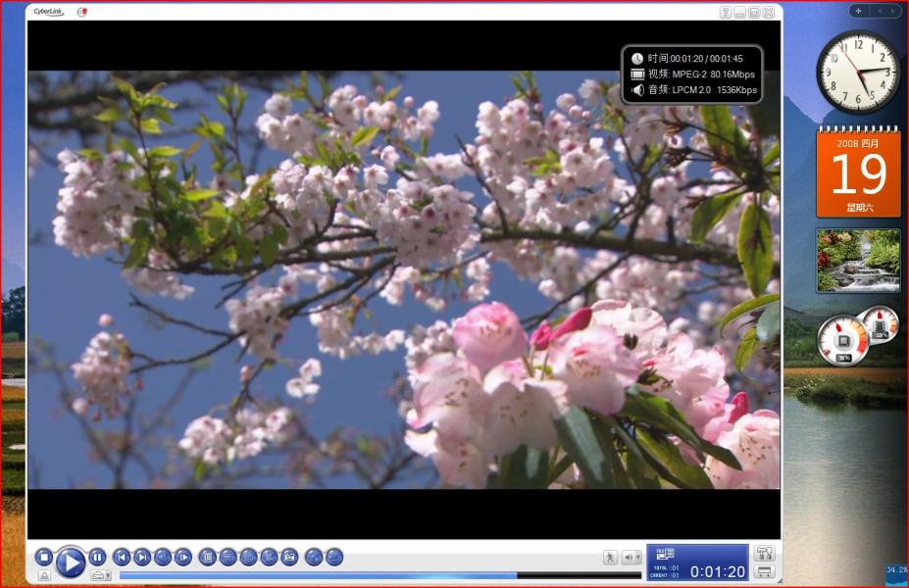Click the MPEG-2 80.16Mbps video info line

point(692,74)
